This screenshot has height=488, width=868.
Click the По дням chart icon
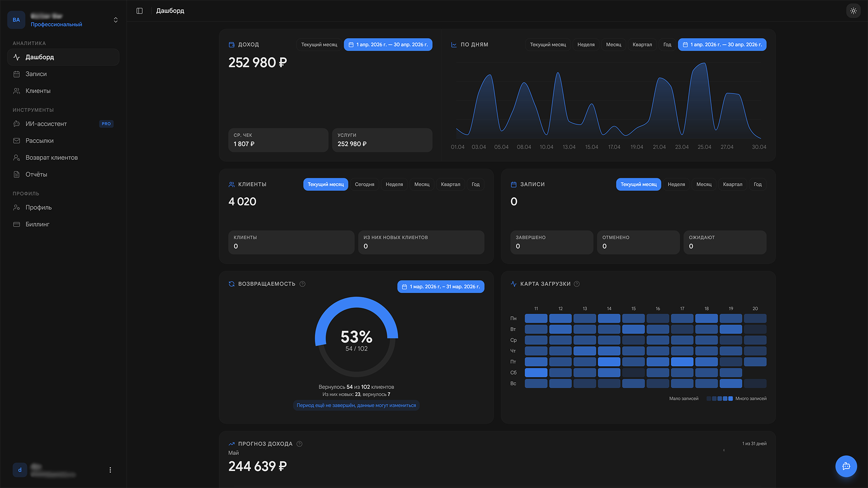pos(454,45)
